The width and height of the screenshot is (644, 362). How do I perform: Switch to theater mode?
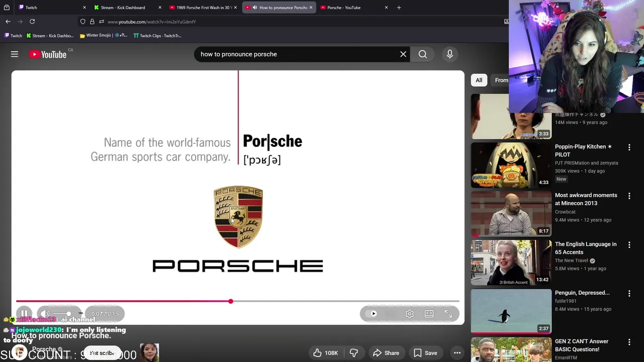[429, 314]
